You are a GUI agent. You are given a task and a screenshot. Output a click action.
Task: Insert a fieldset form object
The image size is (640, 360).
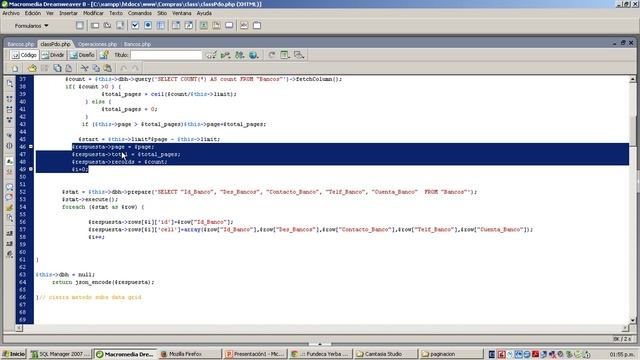pos(257,25)
